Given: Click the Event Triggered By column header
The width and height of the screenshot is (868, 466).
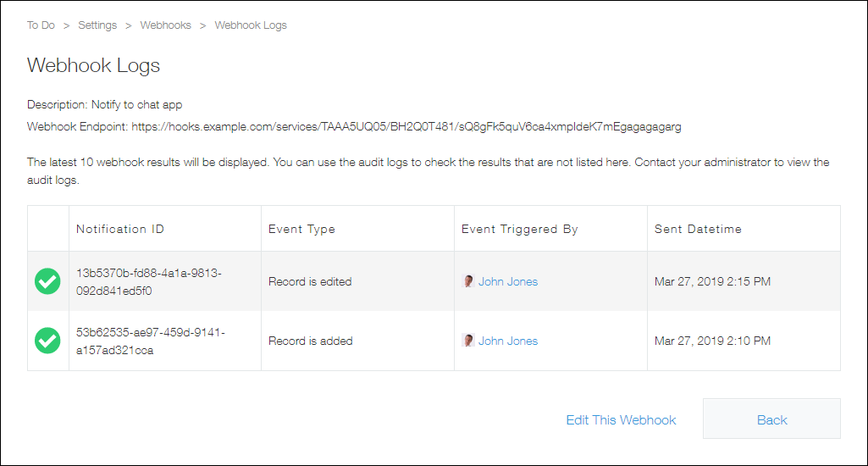Looking at the screenshot, I should tap(520, 229).
